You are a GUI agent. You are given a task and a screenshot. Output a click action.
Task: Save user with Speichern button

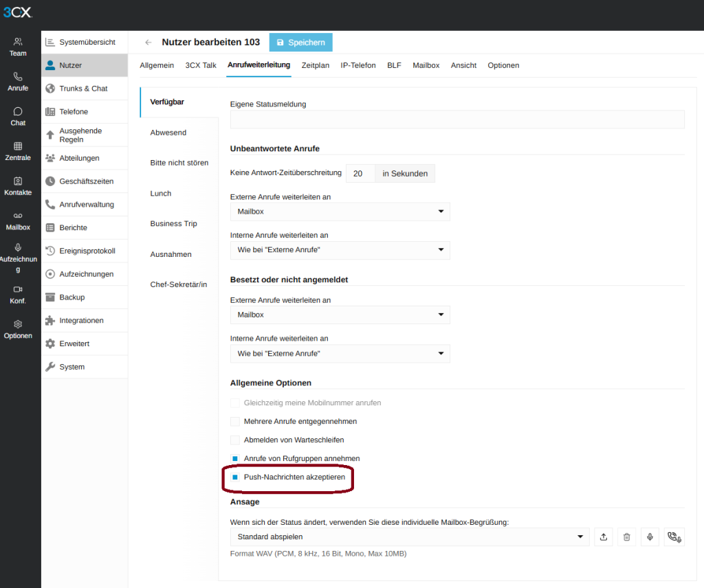301,43
